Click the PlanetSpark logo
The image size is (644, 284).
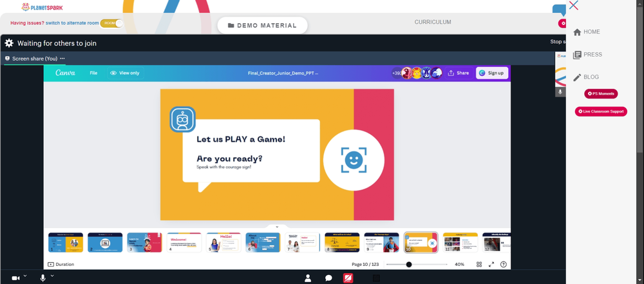(43, 7)
